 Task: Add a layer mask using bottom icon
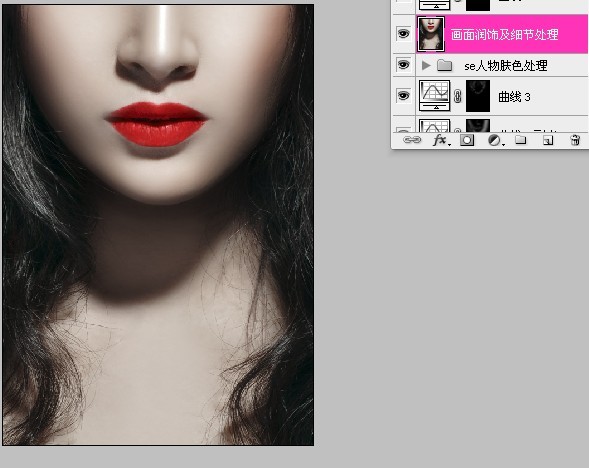coord(467,140)
